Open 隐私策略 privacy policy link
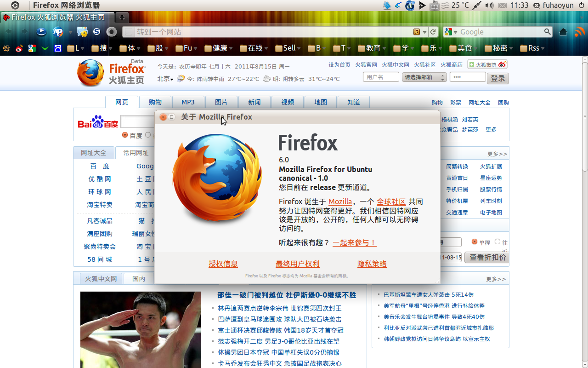 372,264
